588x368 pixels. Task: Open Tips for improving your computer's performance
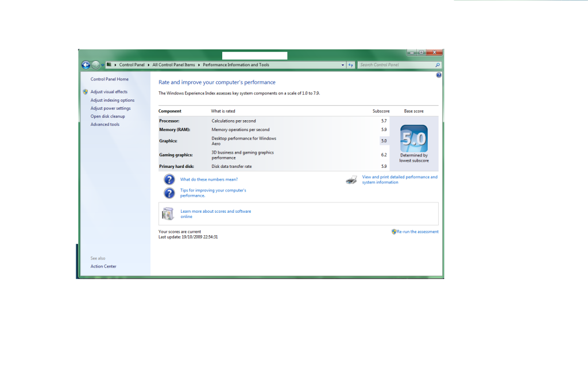click(213, 193)
